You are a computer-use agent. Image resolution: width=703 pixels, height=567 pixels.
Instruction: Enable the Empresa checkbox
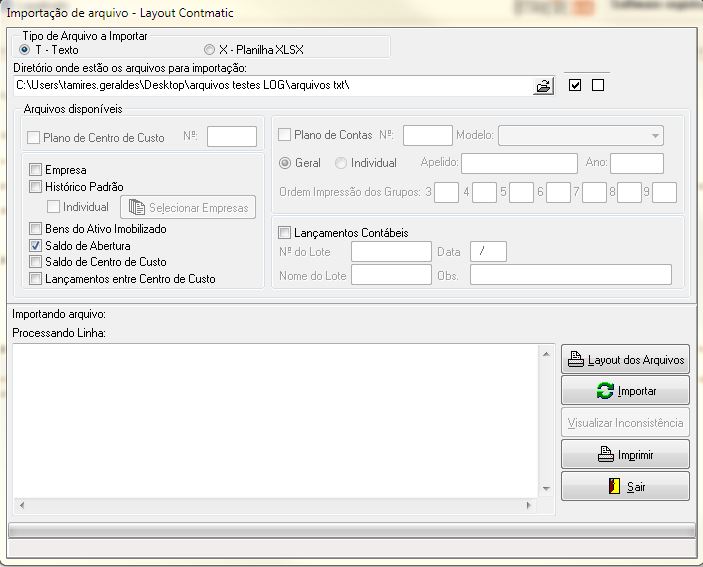[36, 170]
